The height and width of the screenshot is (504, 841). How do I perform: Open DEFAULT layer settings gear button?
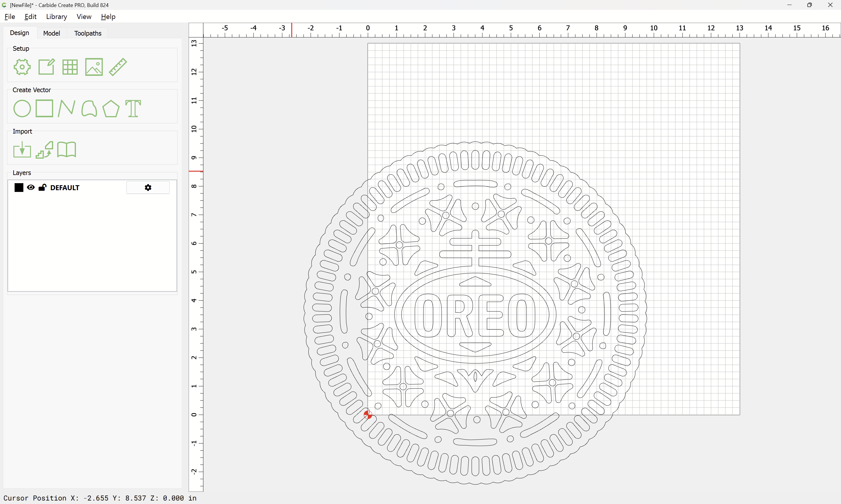point(148,188)
